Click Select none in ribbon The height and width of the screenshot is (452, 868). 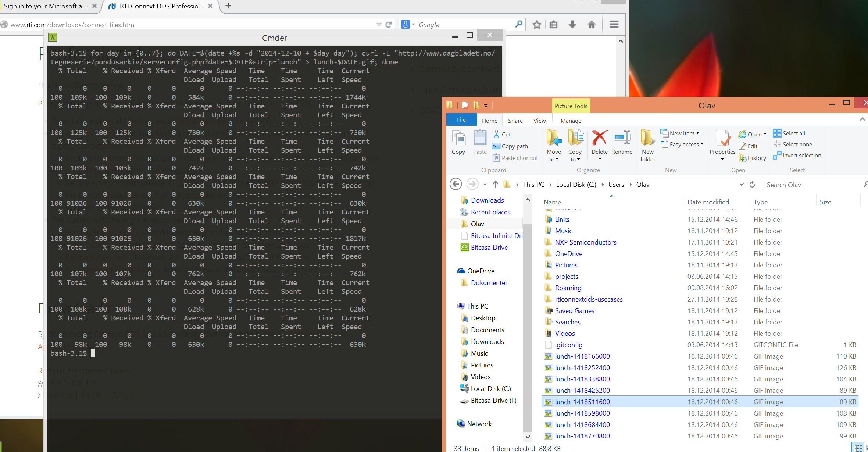(x=792, y=144)
